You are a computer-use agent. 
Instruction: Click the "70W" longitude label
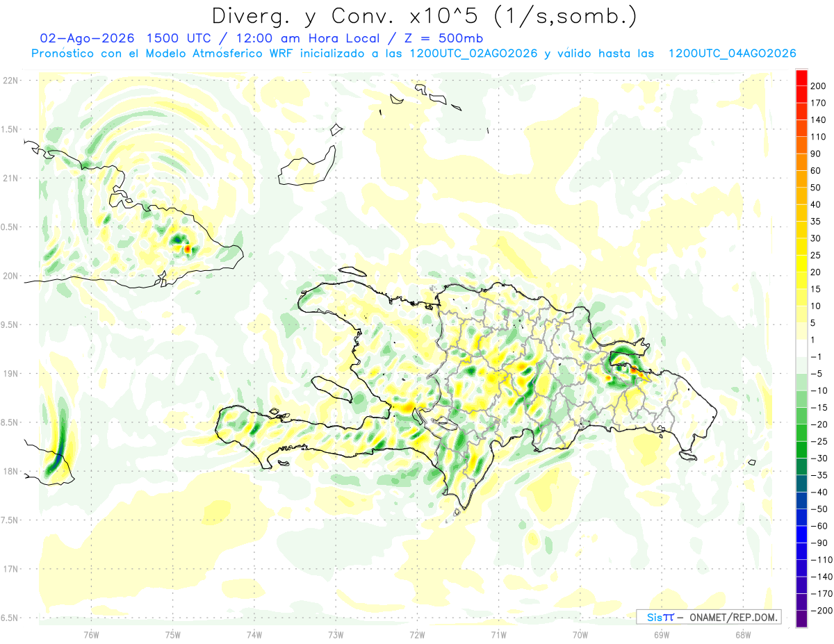tap(580, 635)
